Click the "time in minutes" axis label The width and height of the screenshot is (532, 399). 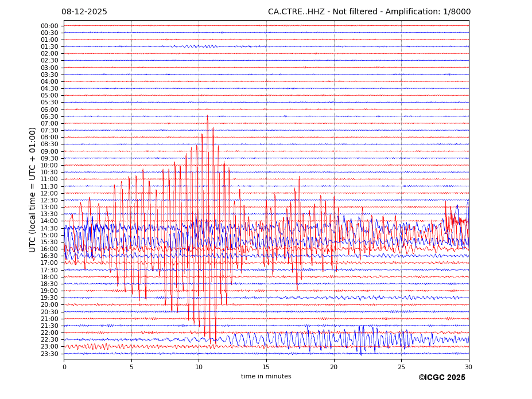(266, 377)
